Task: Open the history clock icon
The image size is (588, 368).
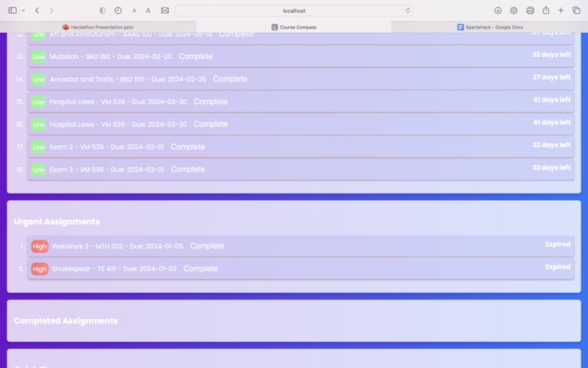Action: (x=118, y=10)
